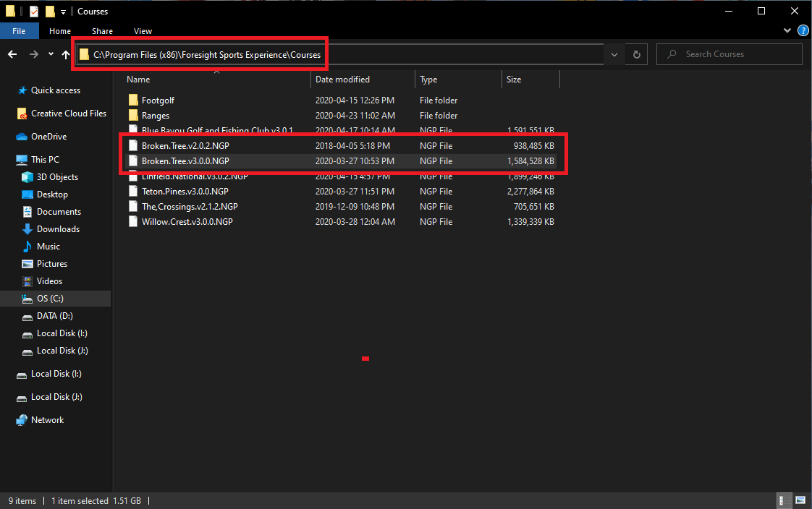The image size is (812, 509).
Task: Click 2,277,864 KB size cell
Action: tap(530, 192)
